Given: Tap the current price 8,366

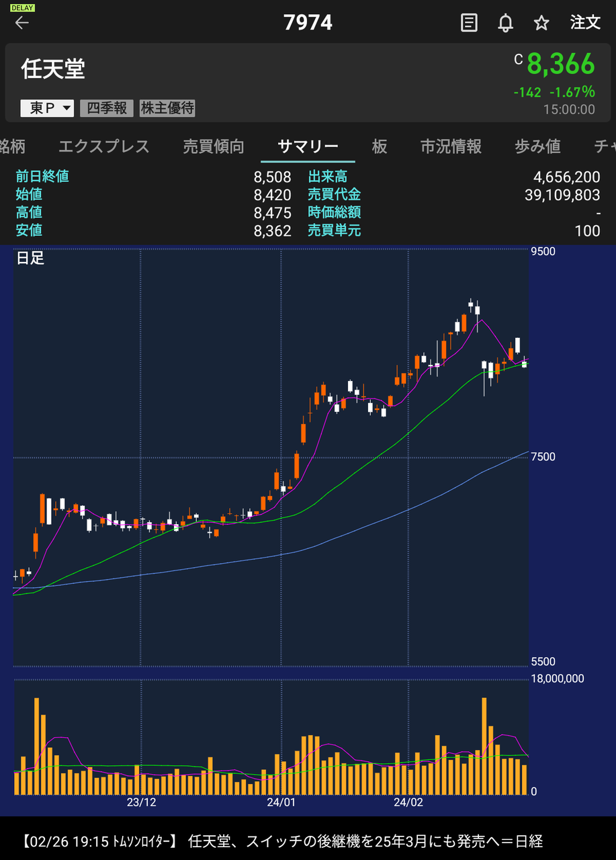Looking at the screenshot, I should pyautogui.click(x=561, y=64).
